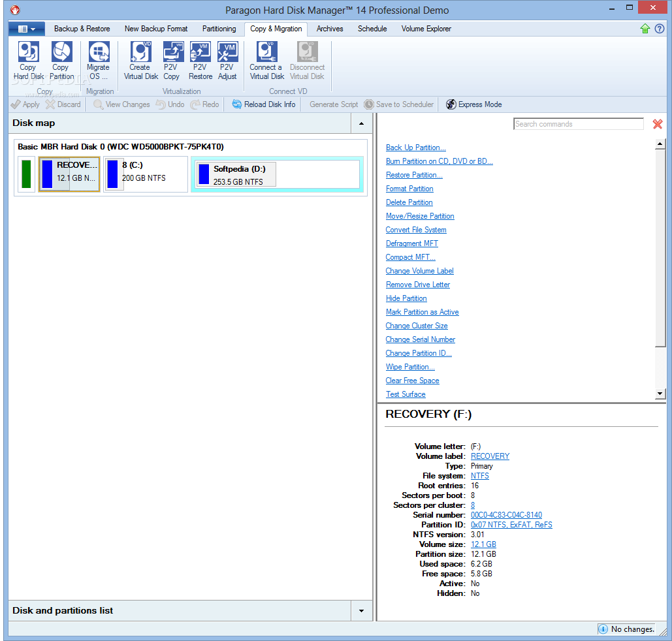Click Wipe Partition link
This screenshot has width=672, height=641.
tap(410, 367)
